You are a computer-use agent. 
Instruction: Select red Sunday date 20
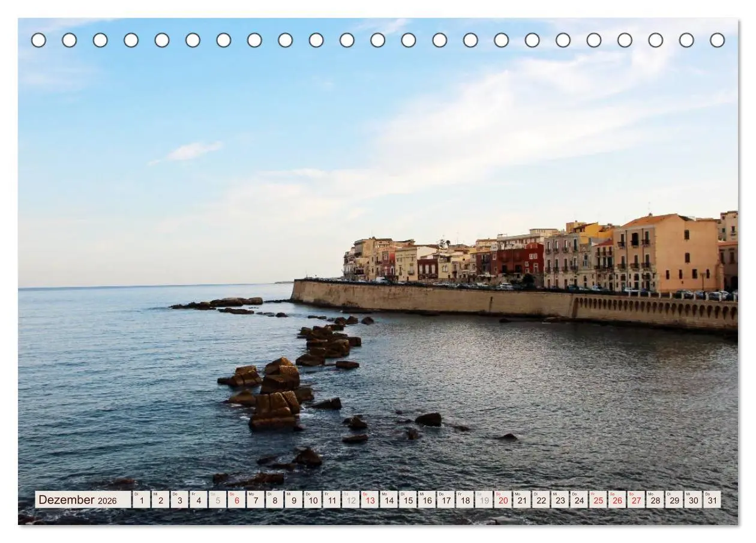pyautogui.click(x=503, y=500)
